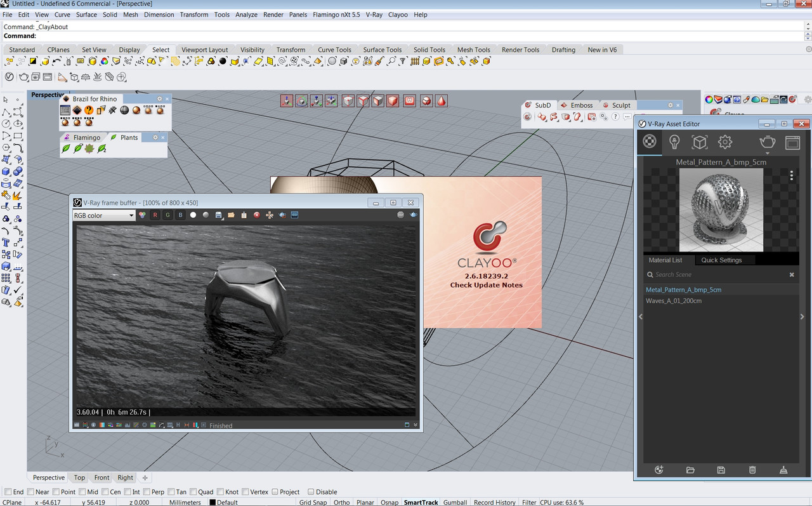Image resolution: width=812 pixels, height=506 pixels.
Task: Toggle Gumball in status bar
Action: 455,502
